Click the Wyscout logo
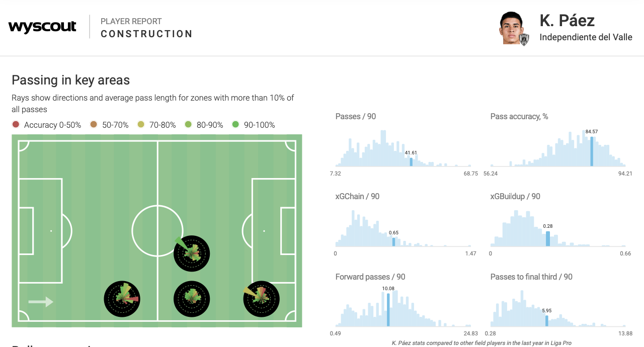This screenshot has height=347, width=644. coord(42,27)
